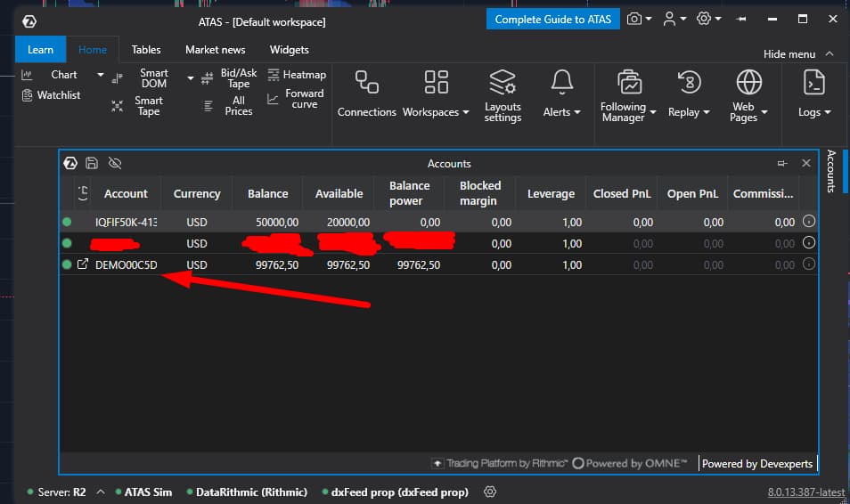Switch to the Home tab

click(93, 50)
